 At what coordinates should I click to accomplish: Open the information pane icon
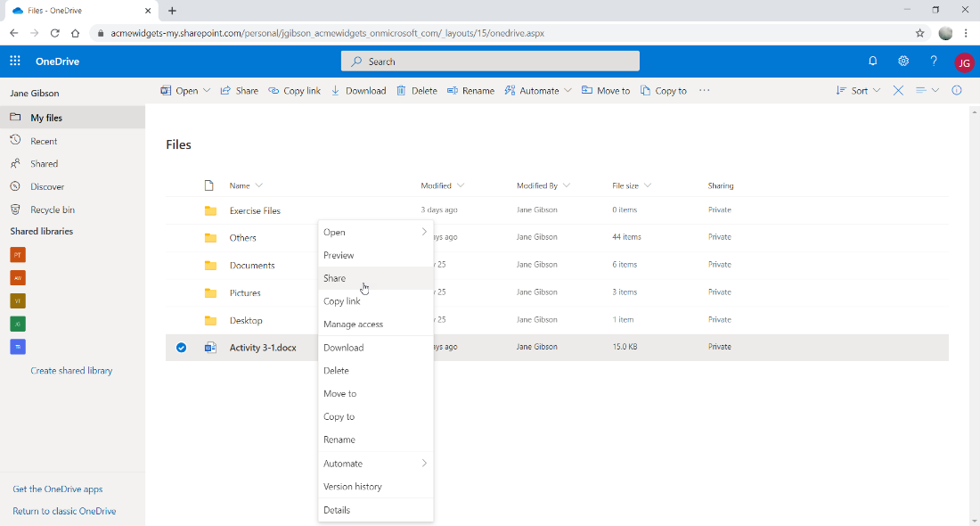(956, 90)
